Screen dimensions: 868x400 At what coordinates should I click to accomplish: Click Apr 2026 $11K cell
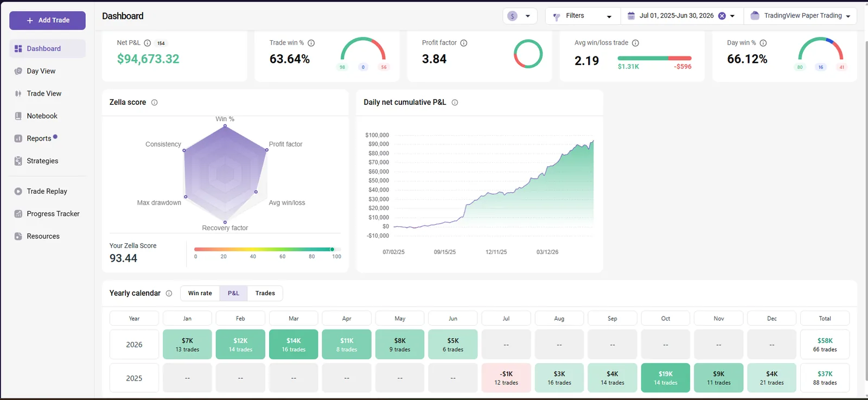tap(347, 345)
